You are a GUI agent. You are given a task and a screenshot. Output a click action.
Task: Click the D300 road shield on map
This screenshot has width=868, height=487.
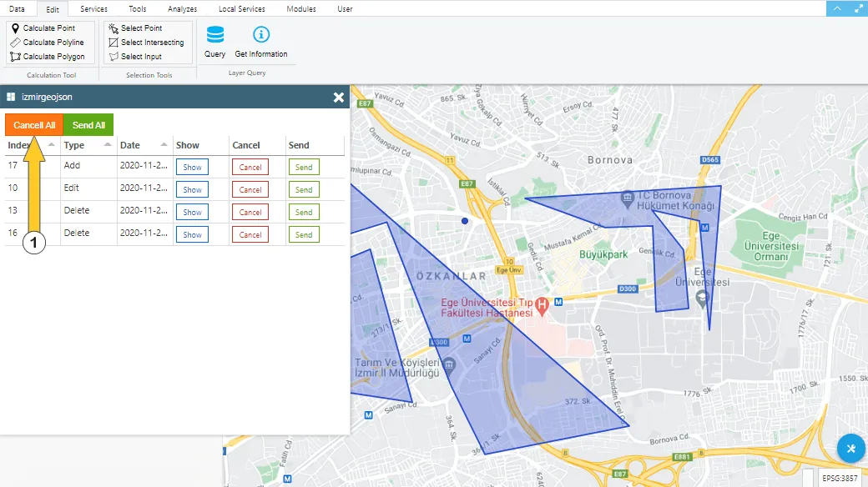tap(627, 289)
